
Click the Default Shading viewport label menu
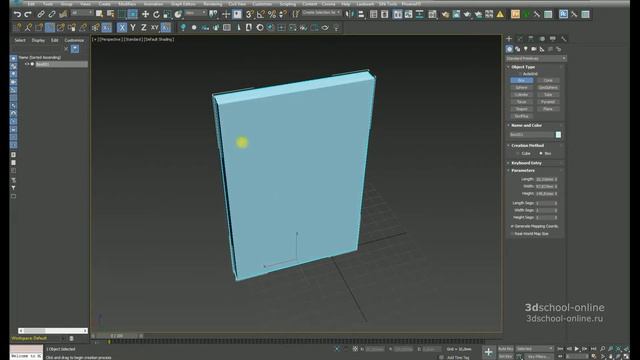[159, 40]
